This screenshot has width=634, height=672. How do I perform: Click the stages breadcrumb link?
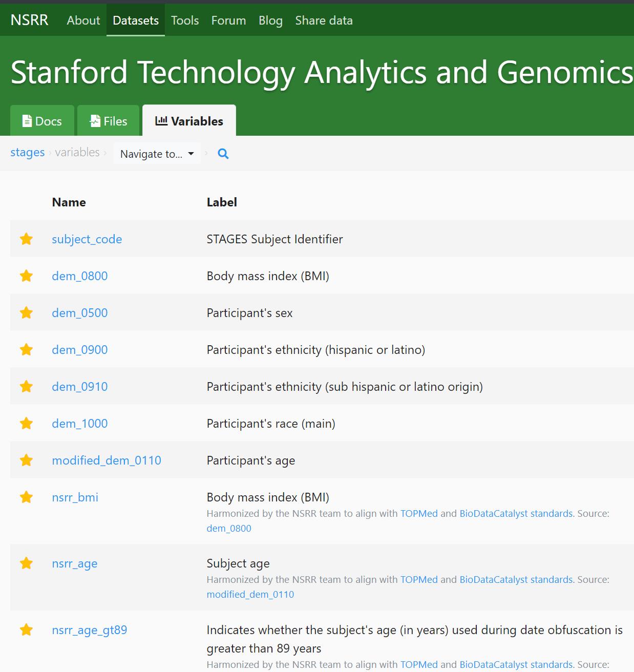pyautogui.click(x=28, y=153)
